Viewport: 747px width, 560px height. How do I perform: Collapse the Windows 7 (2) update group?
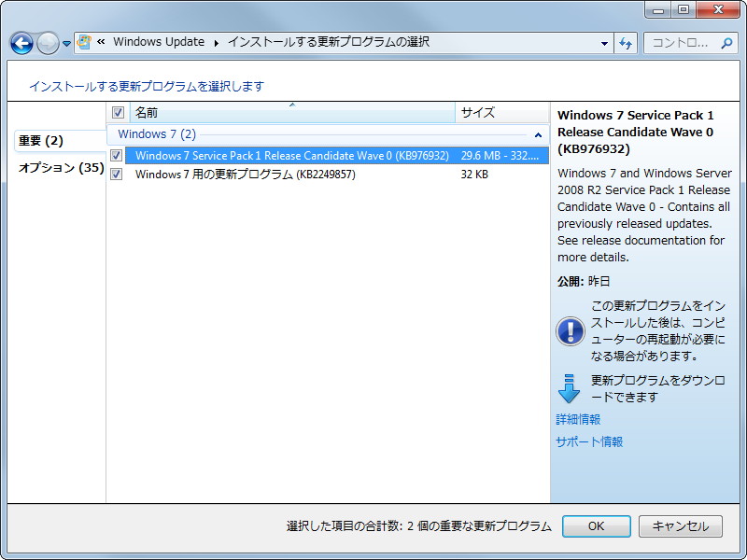click(539, 133)
